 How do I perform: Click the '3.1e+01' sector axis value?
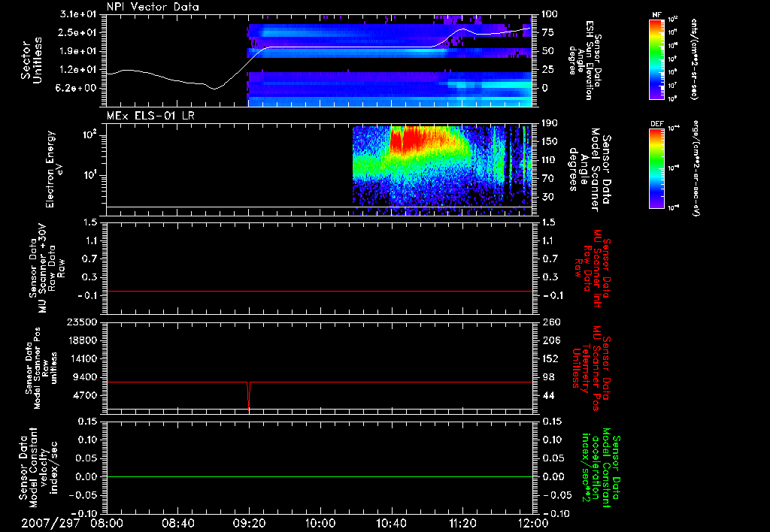coord(78,14)
